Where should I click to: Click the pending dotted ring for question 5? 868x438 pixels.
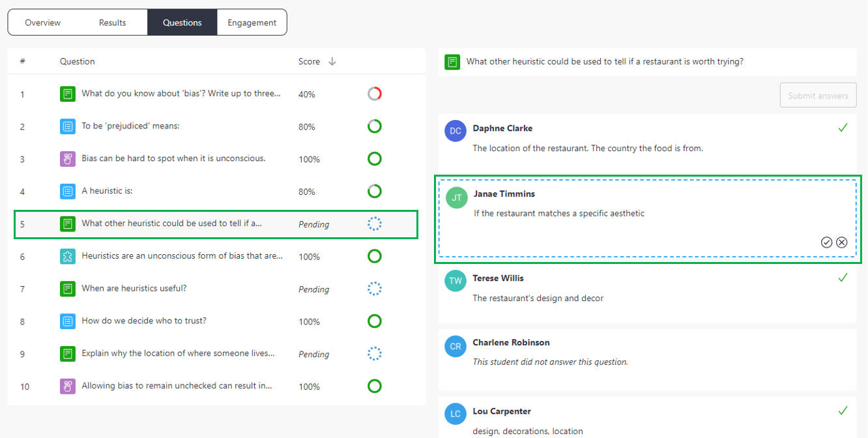(x=375, y=224)
